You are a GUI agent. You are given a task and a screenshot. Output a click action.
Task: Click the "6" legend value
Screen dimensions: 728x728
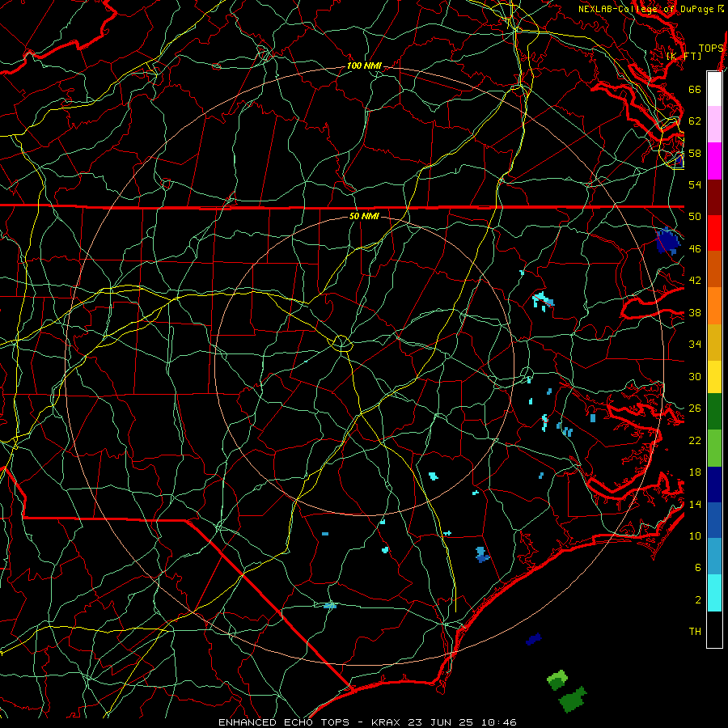(698, 568)
